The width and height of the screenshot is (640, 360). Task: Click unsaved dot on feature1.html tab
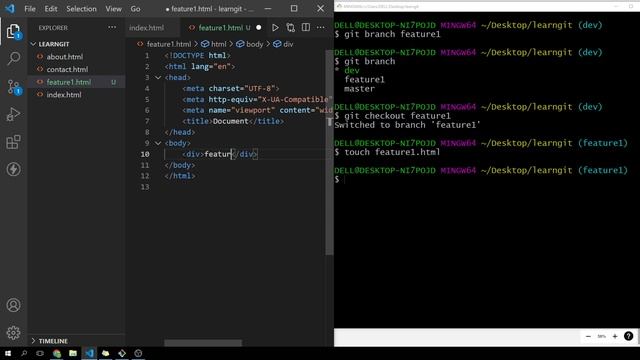pos(258,28)
